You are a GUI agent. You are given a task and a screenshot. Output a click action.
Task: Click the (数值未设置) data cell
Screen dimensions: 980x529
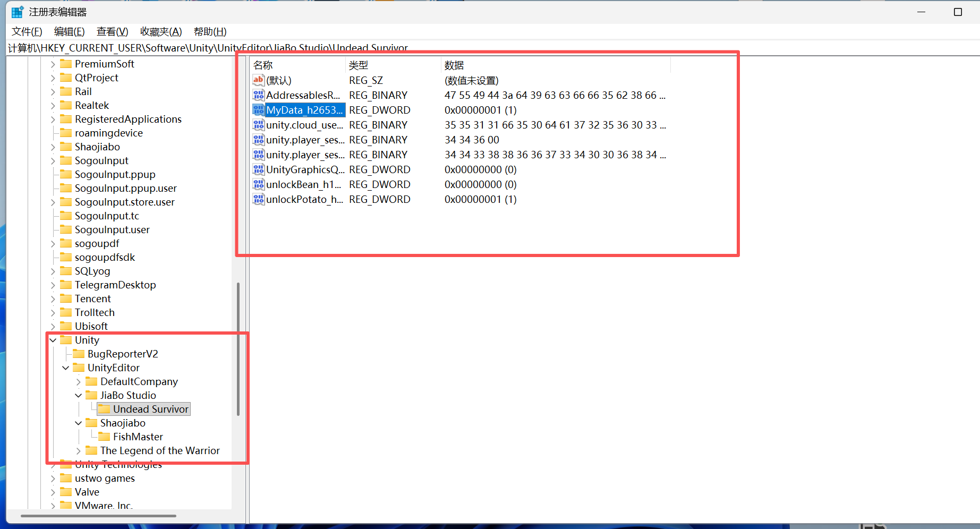(x=471, y=80)
